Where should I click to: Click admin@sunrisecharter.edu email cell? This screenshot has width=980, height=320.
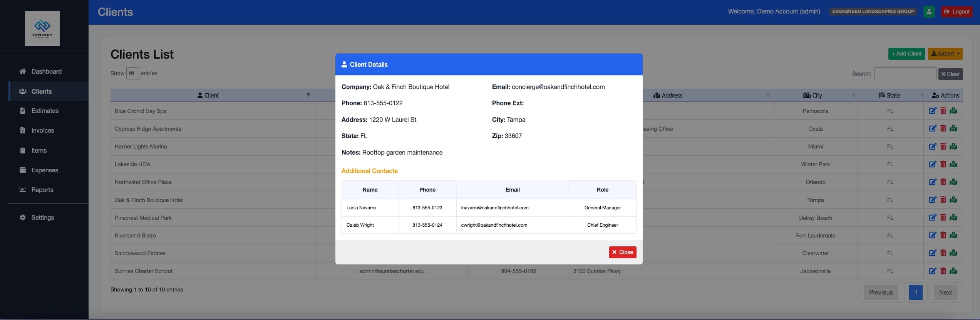(392, 271)
